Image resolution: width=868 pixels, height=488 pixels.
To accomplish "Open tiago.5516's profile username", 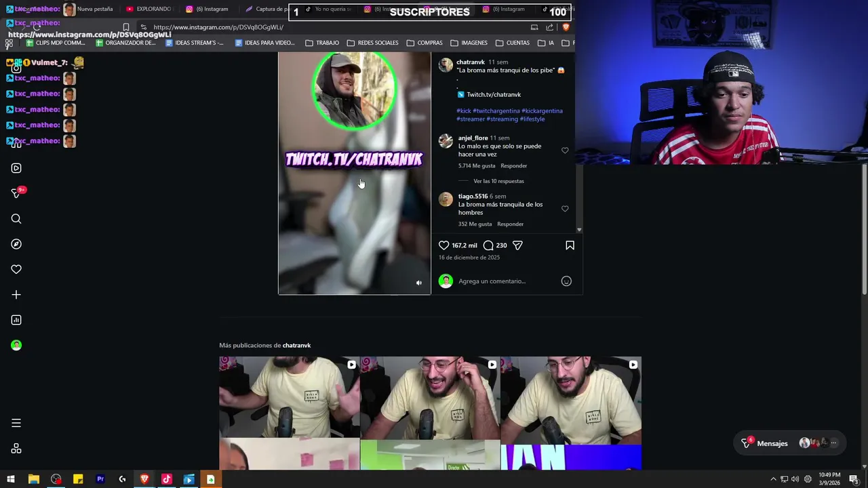I will 473,197.
